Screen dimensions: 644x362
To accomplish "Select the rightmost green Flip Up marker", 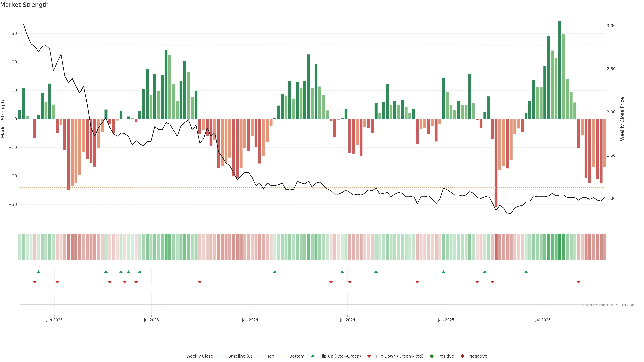I will 526,272.
